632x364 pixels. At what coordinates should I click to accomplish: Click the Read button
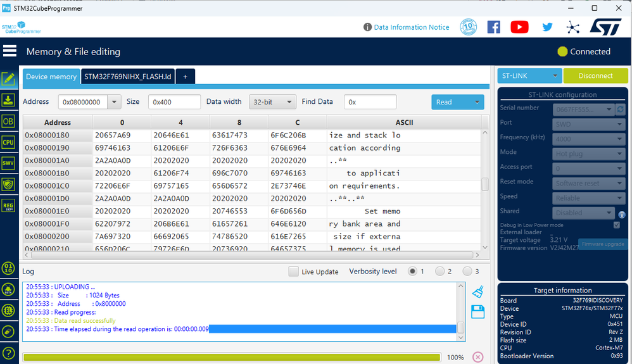pyautogui.click(x=451, y=102)
